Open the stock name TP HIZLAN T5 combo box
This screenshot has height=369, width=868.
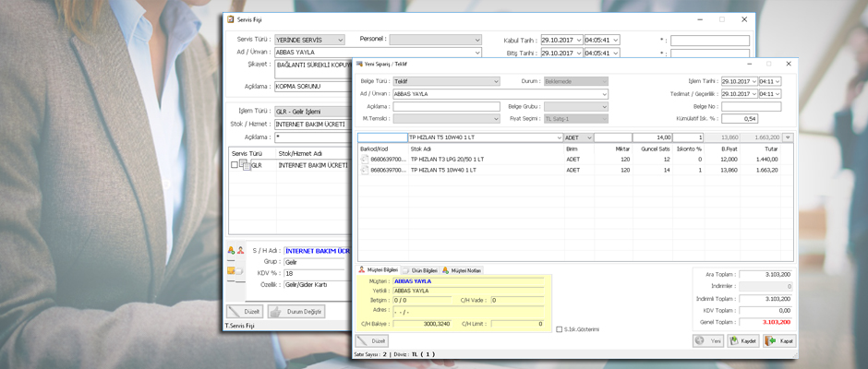(x=485, y=137)
